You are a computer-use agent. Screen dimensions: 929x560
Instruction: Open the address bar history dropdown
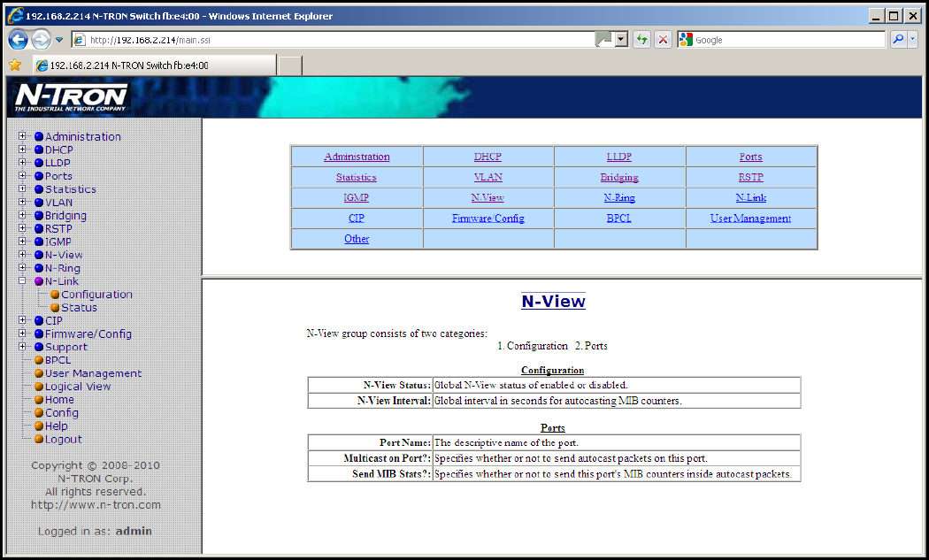(621, 40)
